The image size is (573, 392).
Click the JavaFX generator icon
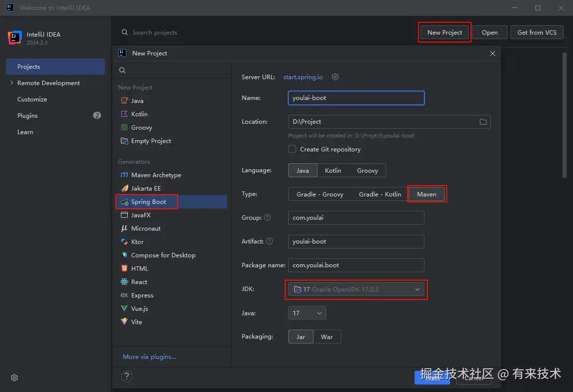coord(124,215)
